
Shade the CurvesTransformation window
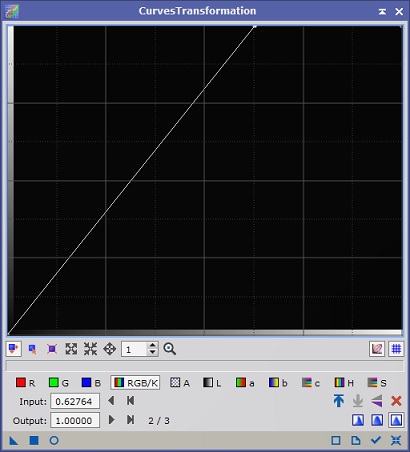382,11
